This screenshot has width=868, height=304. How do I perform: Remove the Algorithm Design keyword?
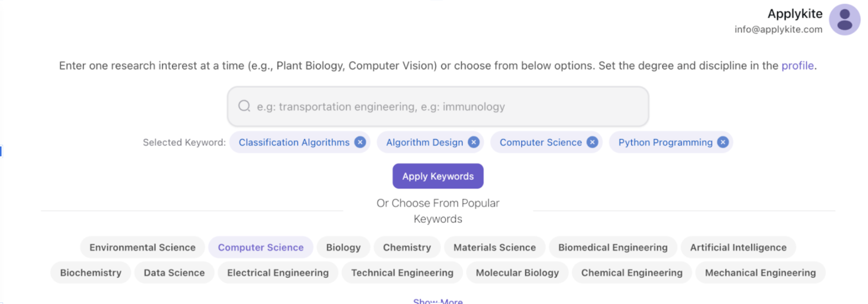474,142
